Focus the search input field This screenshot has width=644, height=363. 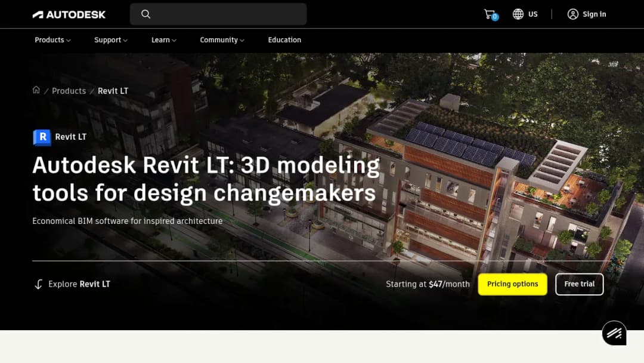tap(218, 14)
